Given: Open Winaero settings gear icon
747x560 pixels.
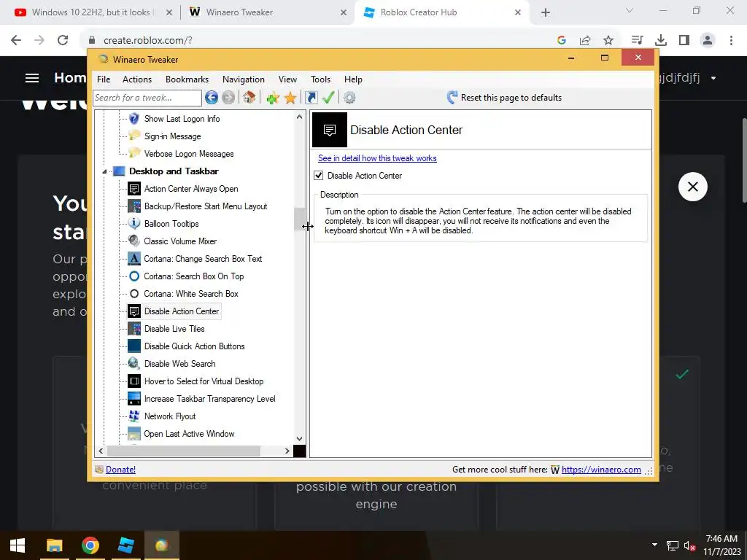Looking at the screenshot, I should 349,98.
